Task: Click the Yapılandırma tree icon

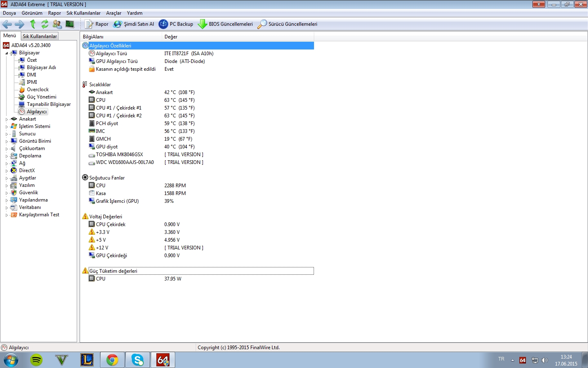Action: point(14,200)
